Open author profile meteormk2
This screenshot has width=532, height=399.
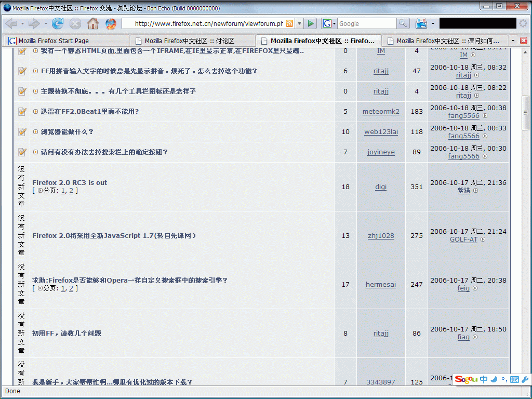[381, 111]
